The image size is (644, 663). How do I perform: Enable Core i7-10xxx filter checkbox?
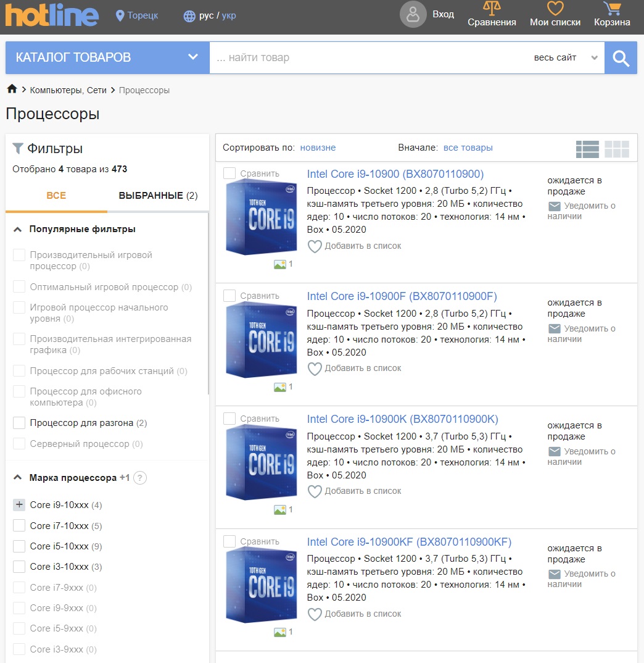click(19, 525)
